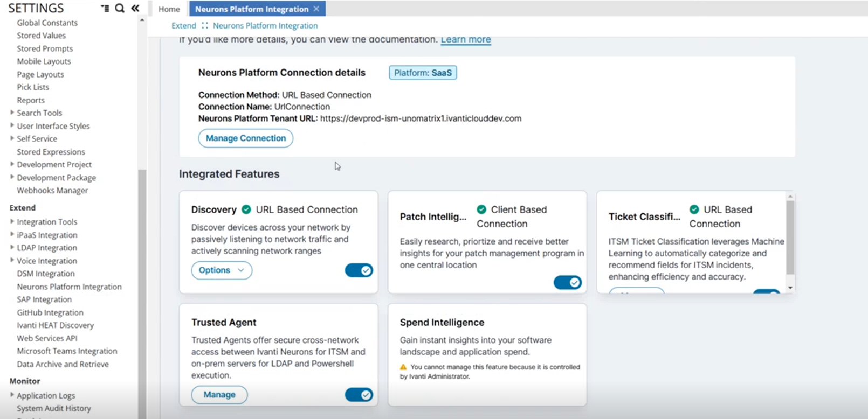Image resolution: width=868 pixels, height=419 pixels.
Task: Close the Neurons Platform Integration tab
Action: tap(316, 9)
